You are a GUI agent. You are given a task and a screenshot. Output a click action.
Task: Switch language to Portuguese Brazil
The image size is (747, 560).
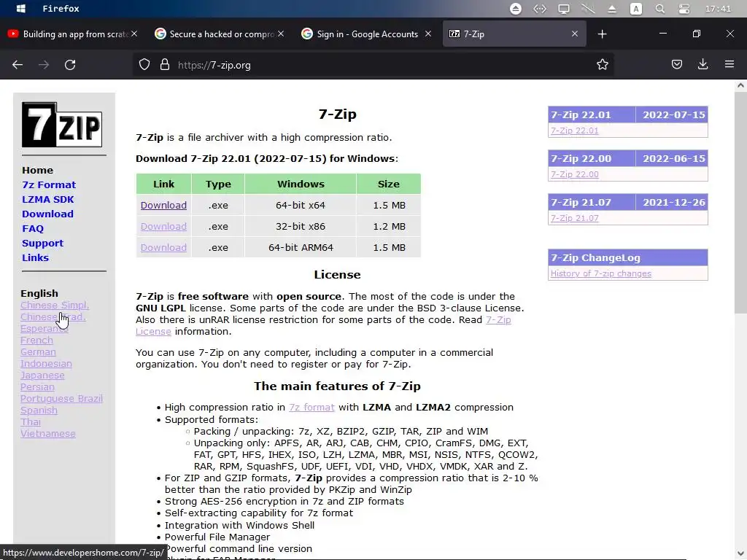61,399
